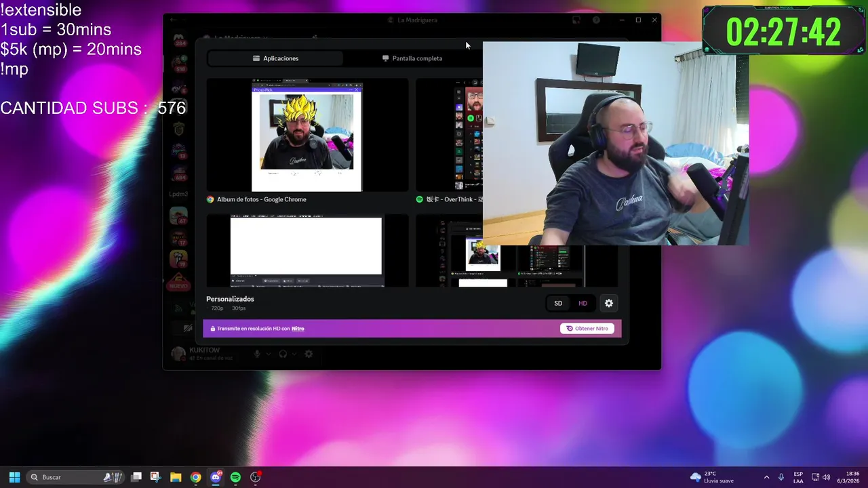
Task: Open La Madriguera server dropdown header
Action: (x=241, y=39)
